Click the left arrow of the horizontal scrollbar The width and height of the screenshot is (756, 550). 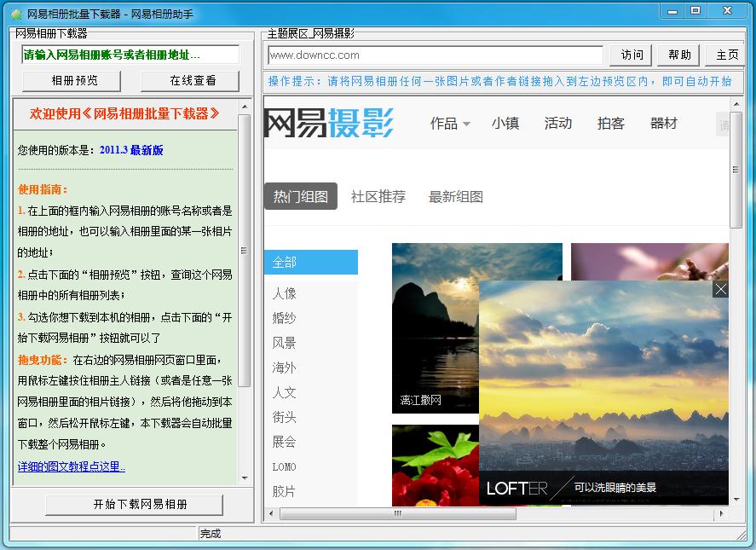(269, 514)
